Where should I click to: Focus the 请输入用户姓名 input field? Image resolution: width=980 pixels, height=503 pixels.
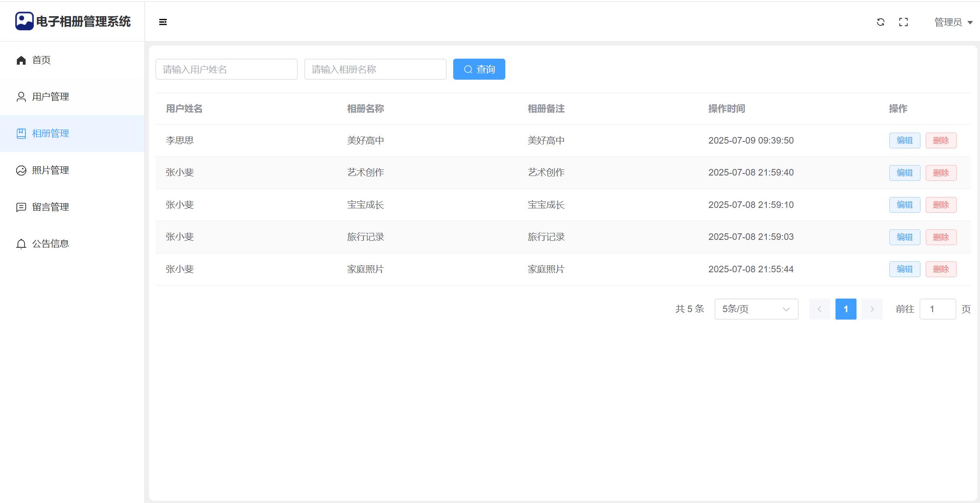(226, 69)
